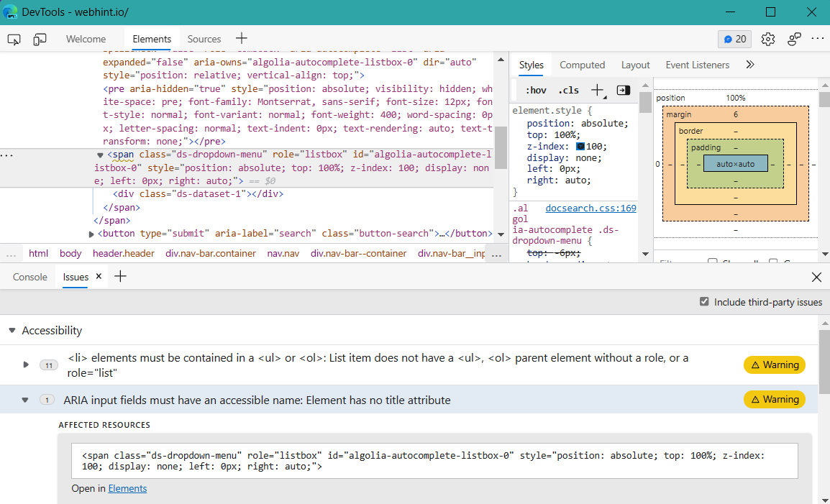The height and width of the screenshot is (504, 830).
Task: Open the Event Listeners tab
Action: 697,65
